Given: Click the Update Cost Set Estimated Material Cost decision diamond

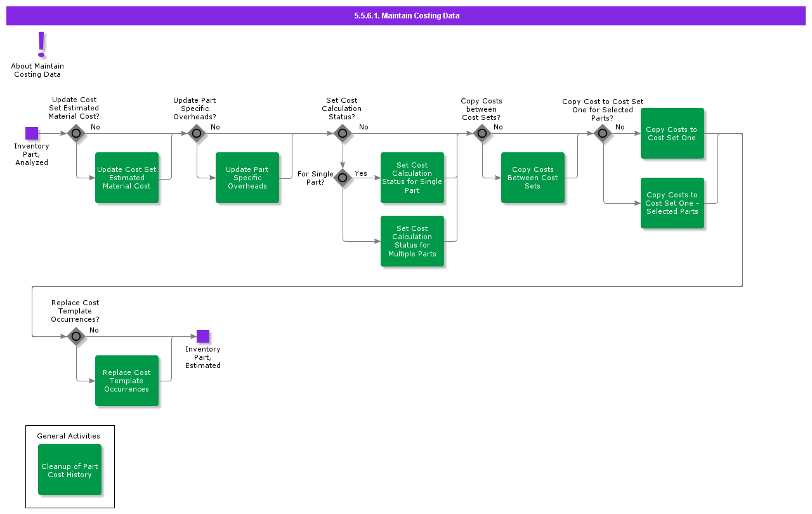Looking at the screenshot, I should tap(76, 133).
